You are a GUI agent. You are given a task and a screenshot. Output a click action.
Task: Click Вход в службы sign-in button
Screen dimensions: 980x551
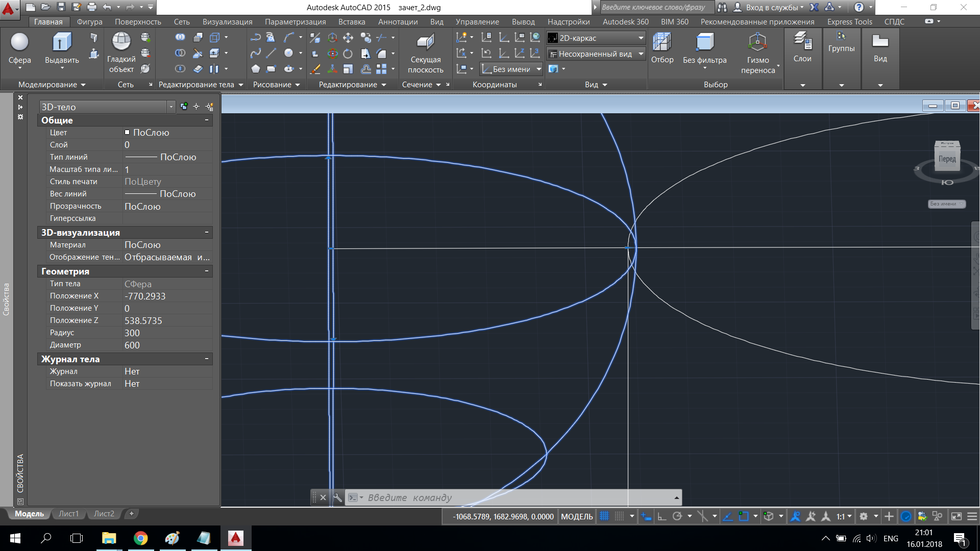coord(769,7)
